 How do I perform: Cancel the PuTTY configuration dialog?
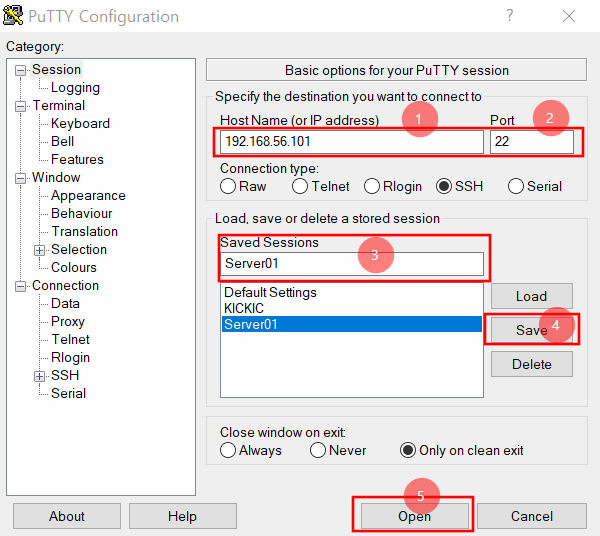pos(532,516)
